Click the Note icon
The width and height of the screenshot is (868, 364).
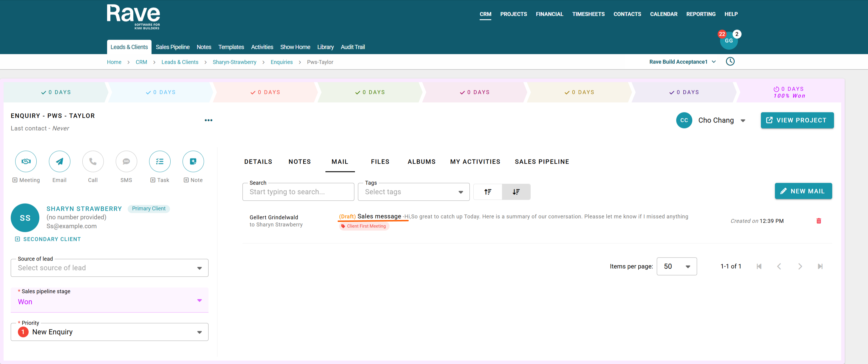(x=193, y=161)
